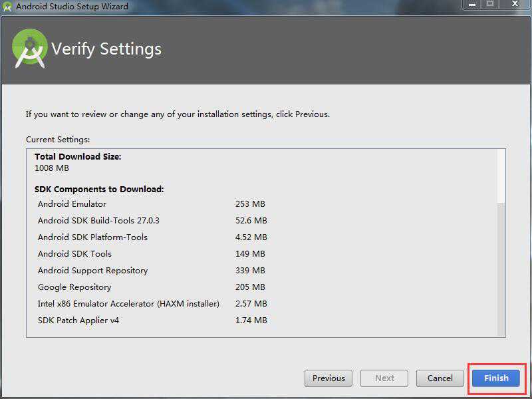This screenshot has width=532, height=399.
Task: Click the Current Settings label
Action: tap(58, 140)
